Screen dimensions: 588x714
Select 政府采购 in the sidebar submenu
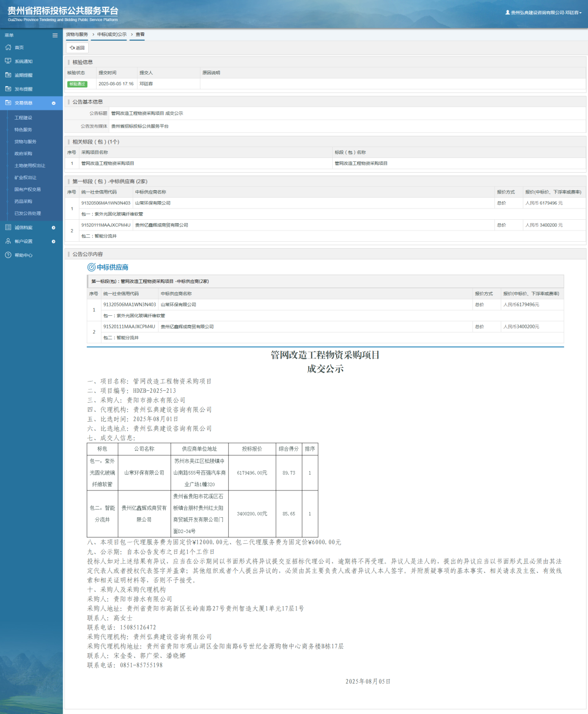tap(23, 153)
